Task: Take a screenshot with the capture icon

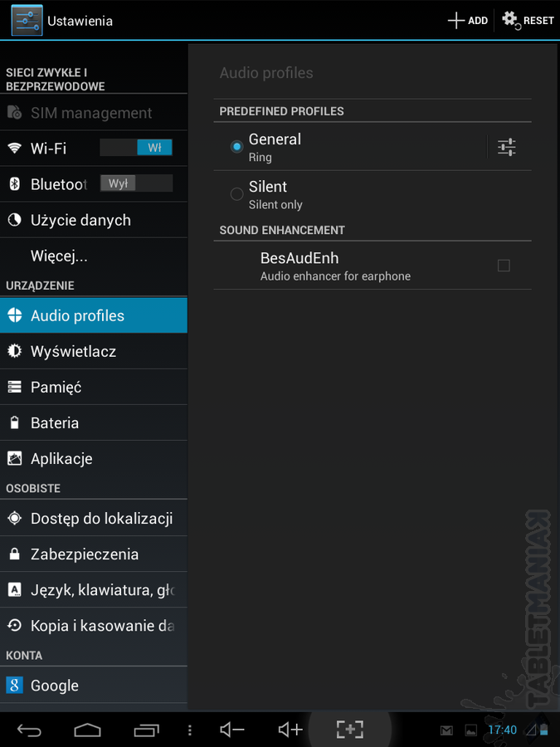Action: click(350, 730)
